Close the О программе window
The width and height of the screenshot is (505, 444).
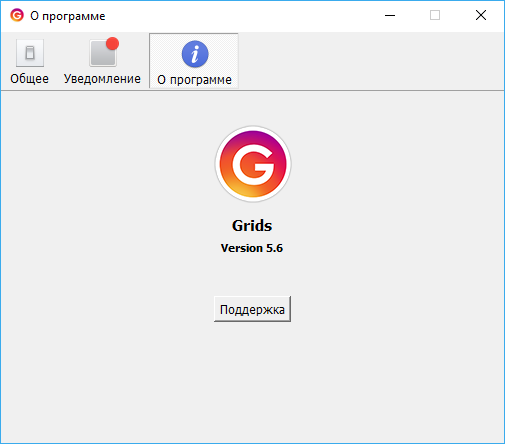(481, 15)
